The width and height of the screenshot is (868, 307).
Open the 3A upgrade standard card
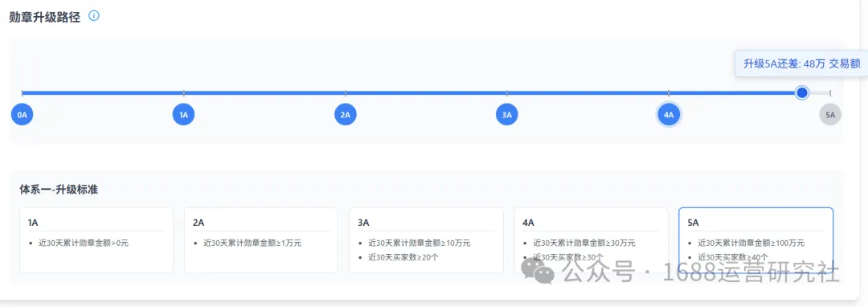(426, 240)
